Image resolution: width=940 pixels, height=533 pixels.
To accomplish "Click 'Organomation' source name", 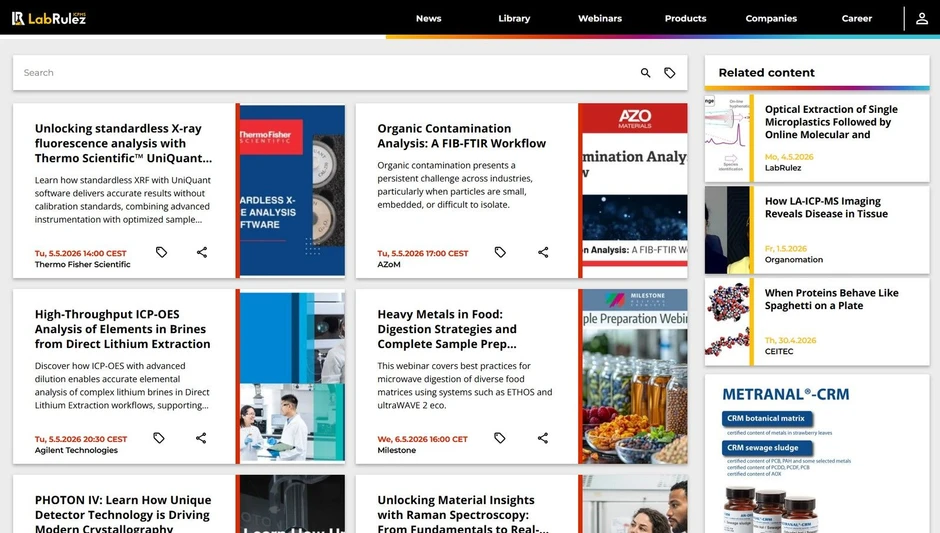I will (794, 260).
